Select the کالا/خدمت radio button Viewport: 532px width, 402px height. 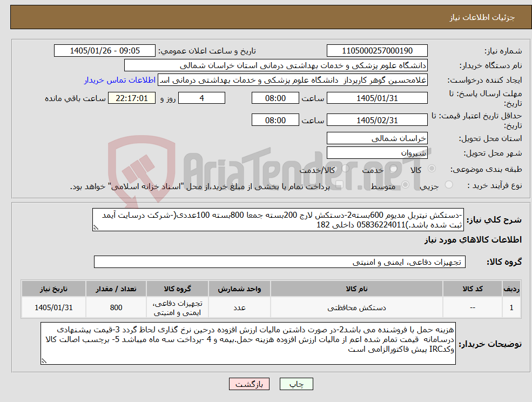(345, 169)
